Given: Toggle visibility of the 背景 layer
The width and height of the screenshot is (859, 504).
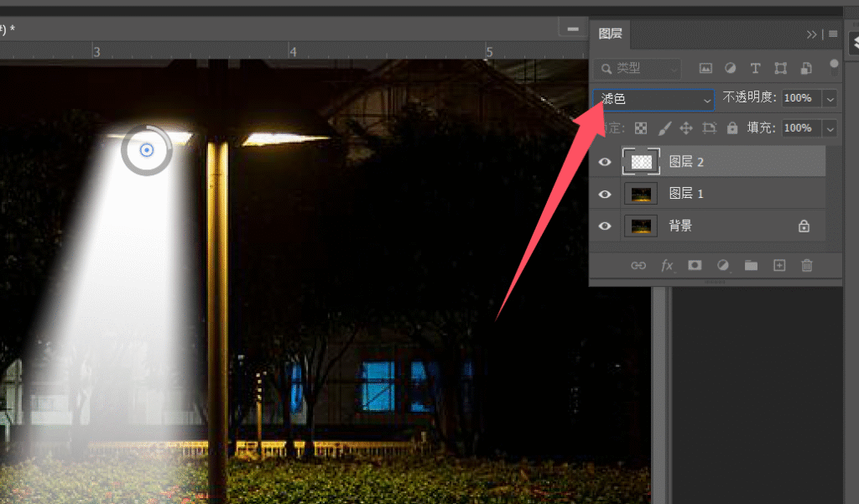Looking at the screenshot, I should click(x=605, y=226).
